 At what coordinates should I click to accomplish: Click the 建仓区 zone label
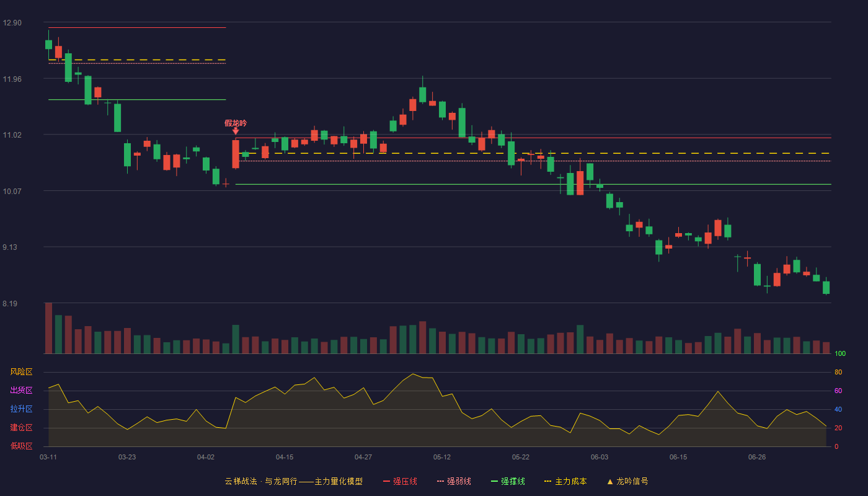[x=22, y=428]
